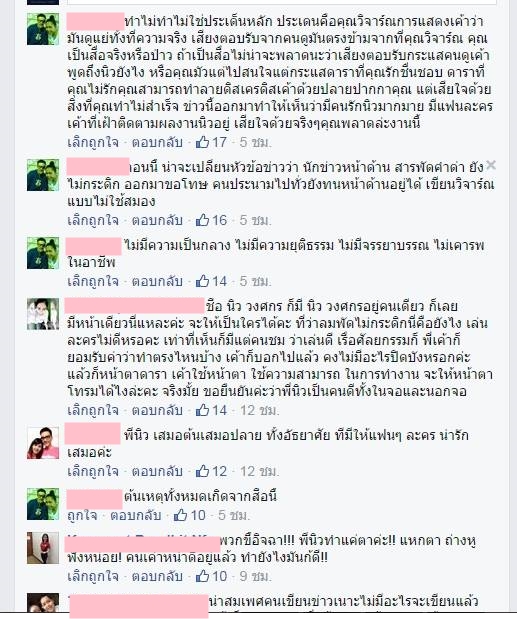The image size is (517, 619).
Task: Click thumbs-up icon on 5-hour comment with 10 likes
Action: [180, 515]
